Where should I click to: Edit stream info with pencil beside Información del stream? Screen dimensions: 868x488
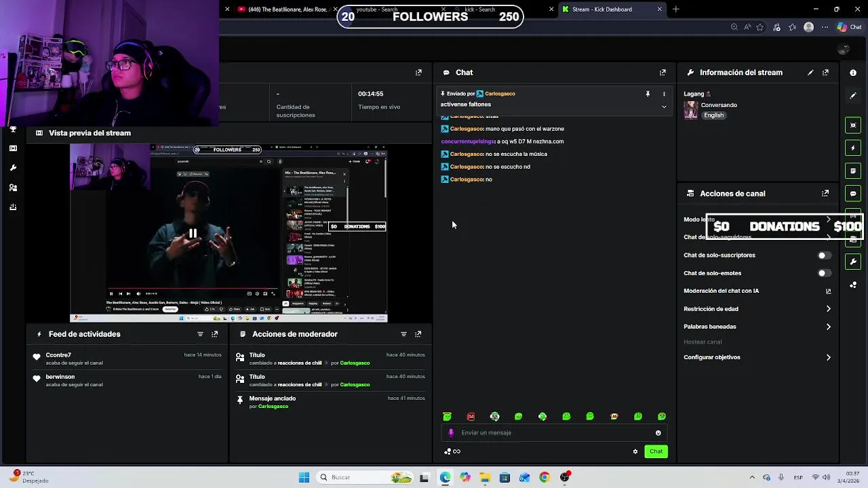click(x=810, y=73)
